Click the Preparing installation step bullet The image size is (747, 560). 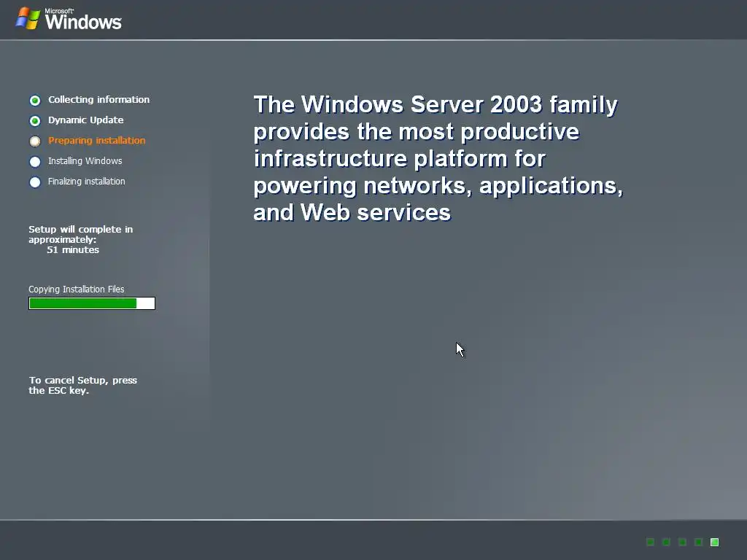(35, 141)
